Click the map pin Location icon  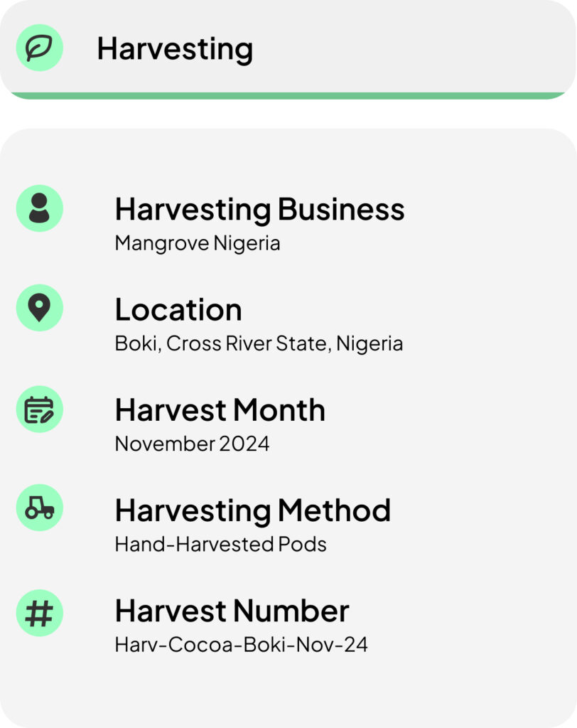click(40, 308)
